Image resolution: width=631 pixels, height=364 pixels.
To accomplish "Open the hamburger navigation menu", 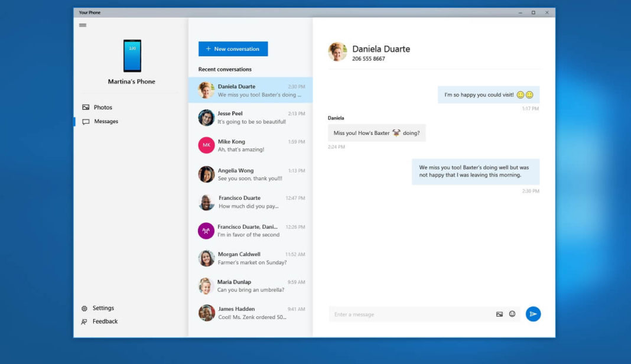I will click(83, 25).
